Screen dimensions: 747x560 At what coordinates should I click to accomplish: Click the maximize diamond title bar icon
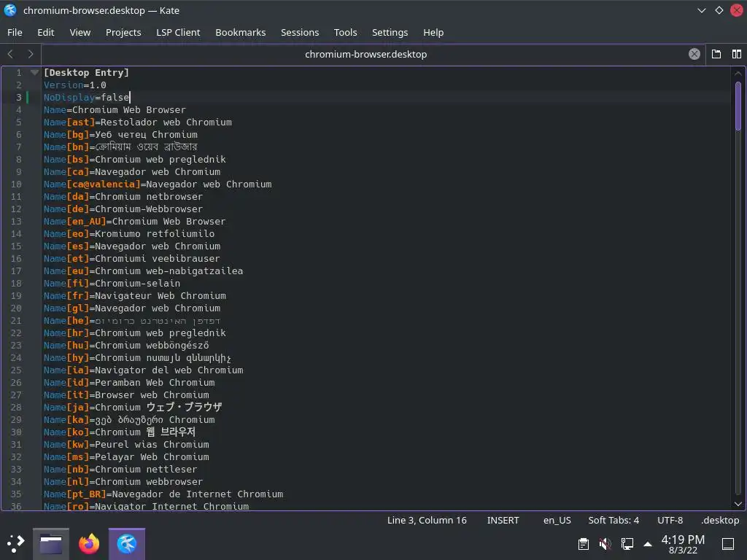(x=719, y=10)
